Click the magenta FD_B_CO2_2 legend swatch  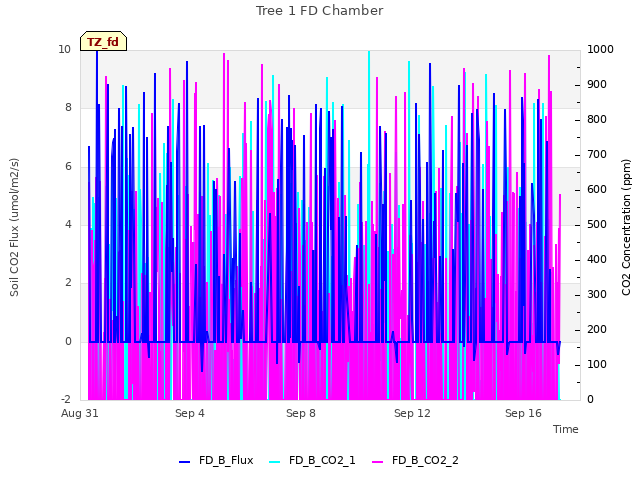(378, 462)
